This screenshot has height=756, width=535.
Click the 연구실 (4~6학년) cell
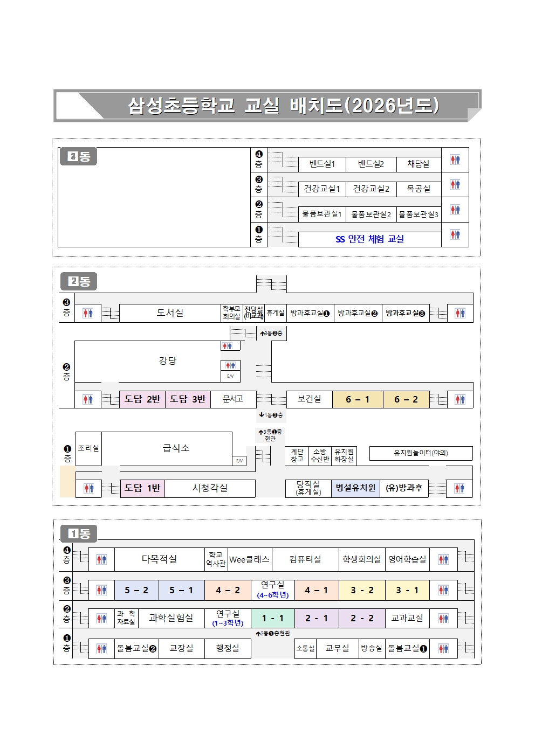273,589
